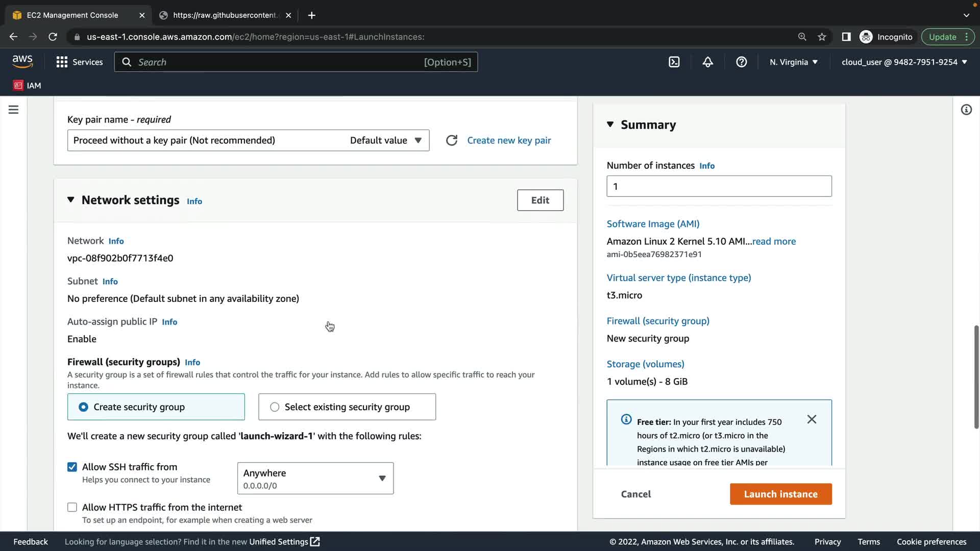
Task: Dismiss the Free tier info box
Action: tap(812, 419)
